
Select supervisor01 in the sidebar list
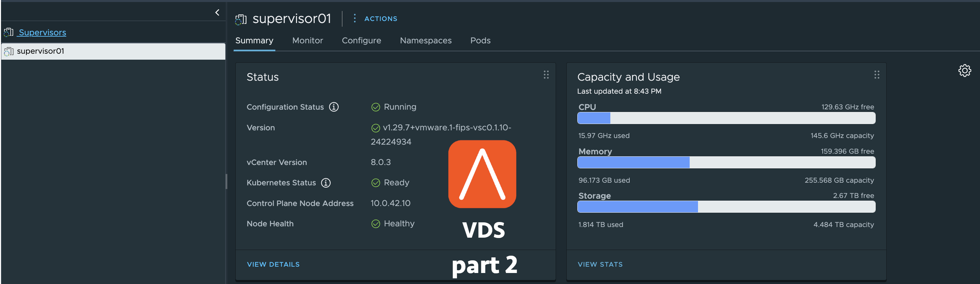coord(113,51)
